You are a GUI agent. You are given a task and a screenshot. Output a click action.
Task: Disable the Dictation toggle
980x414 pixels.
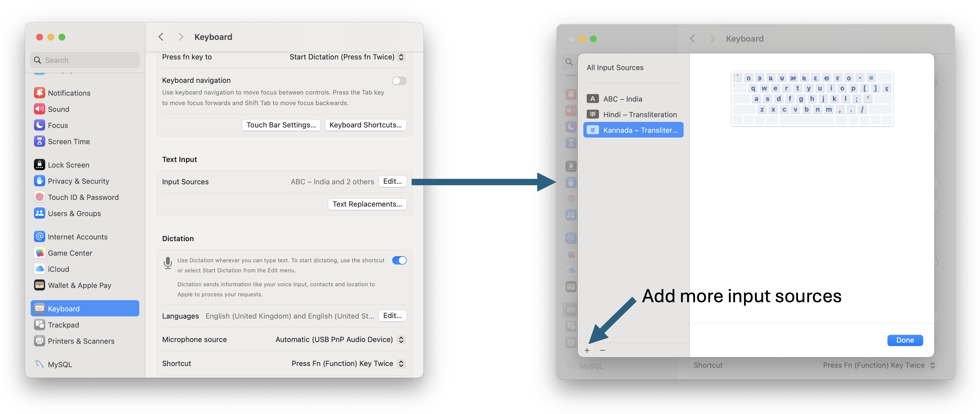[399, 260]
